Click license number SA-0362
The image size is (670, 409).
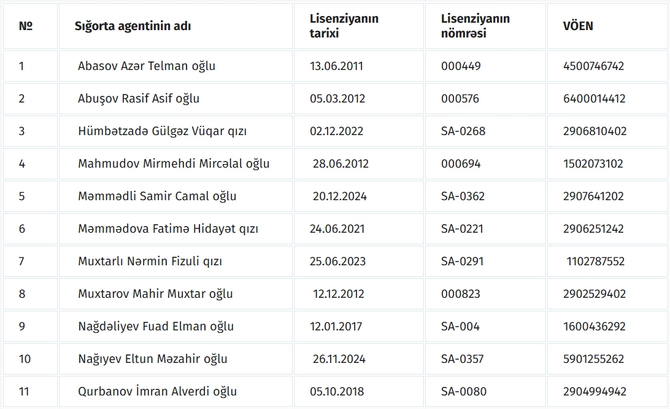463,196
